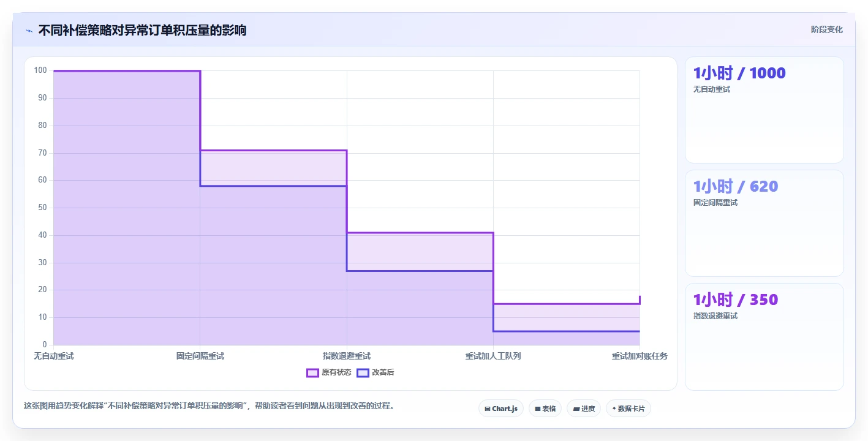Click the 表格 tag

545,409
